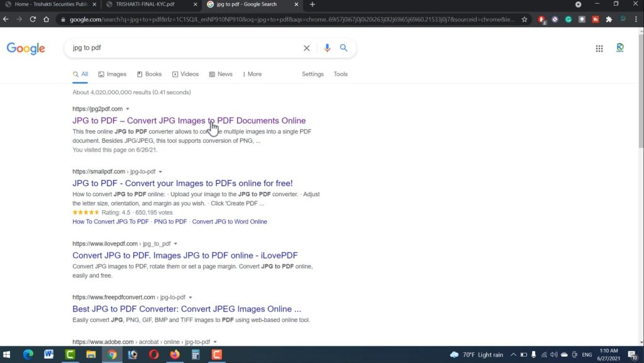644x363 pixels.
Task: Open the JPG to PDF jpg2pdf result
Action: tap(189, 120)
